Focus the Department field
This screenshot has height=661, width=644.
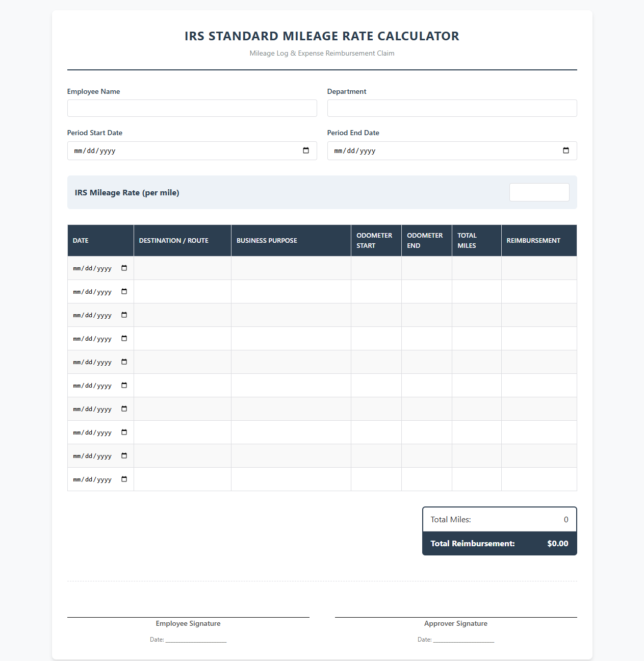point(452,108)
